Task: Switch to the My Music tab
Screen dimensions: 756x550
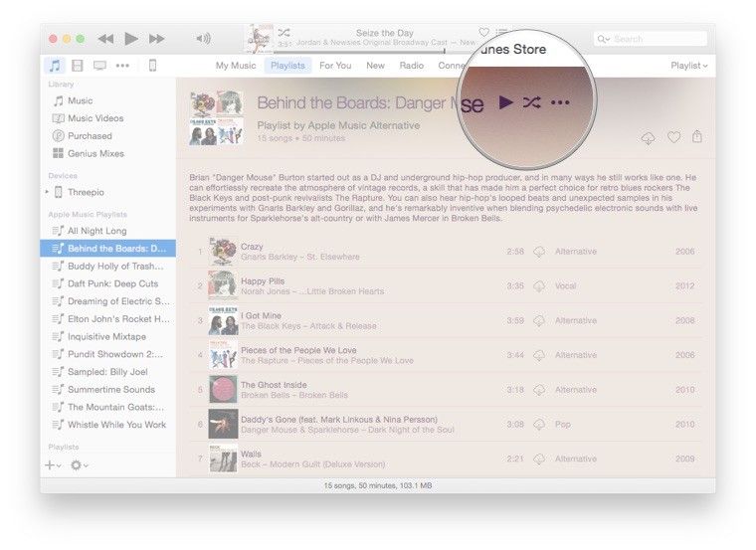Action: (x=236, y=66)
